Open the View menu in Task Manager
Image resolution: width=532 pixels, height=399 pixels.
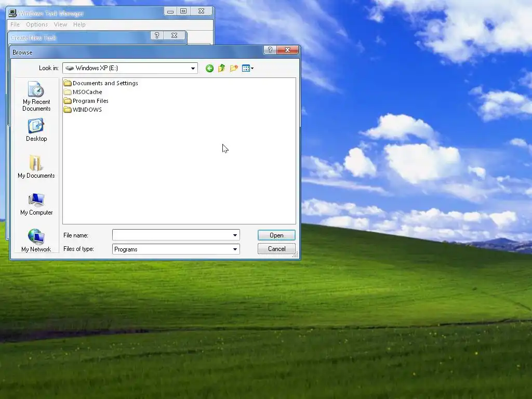[x=60, y=24]
